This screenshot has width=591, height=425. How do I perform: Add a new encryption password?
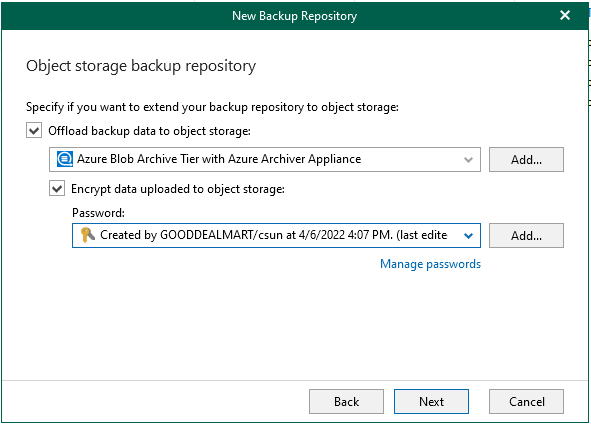pyautogui.click(x=526, y=236)
